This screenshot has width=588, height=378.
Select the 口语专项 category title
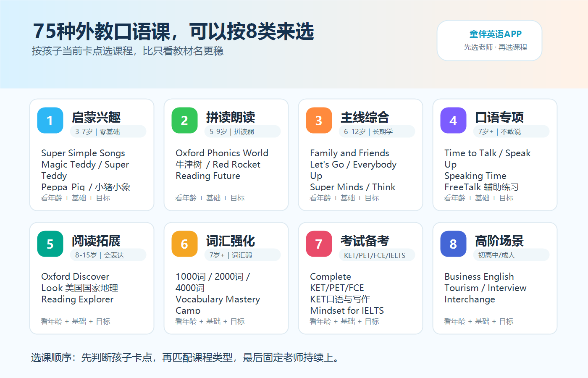pyautogui.click(x=499, y=117)
